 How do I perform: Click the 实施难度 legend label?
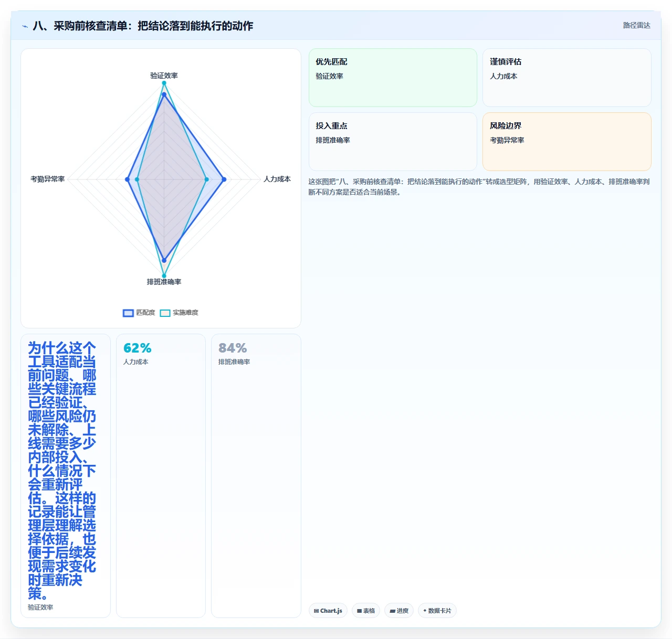point(185,313)
